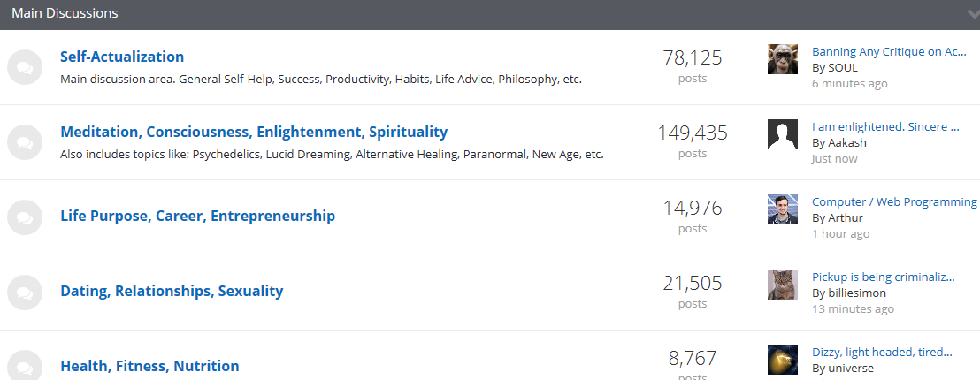The width and height of the screenshot is (980, 380).
Task: Collapse the Main Discussions section
Action: pos(973,14)
